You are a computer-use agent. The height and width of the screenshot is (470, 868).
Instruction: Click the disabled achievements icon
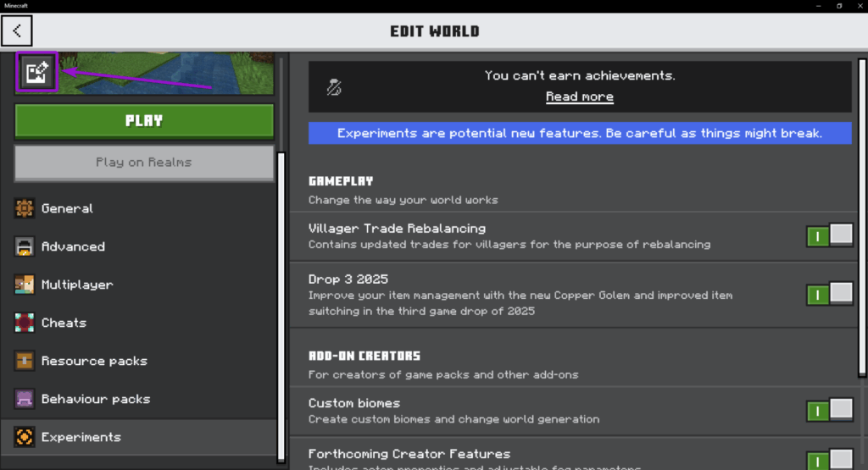point(334,87)
